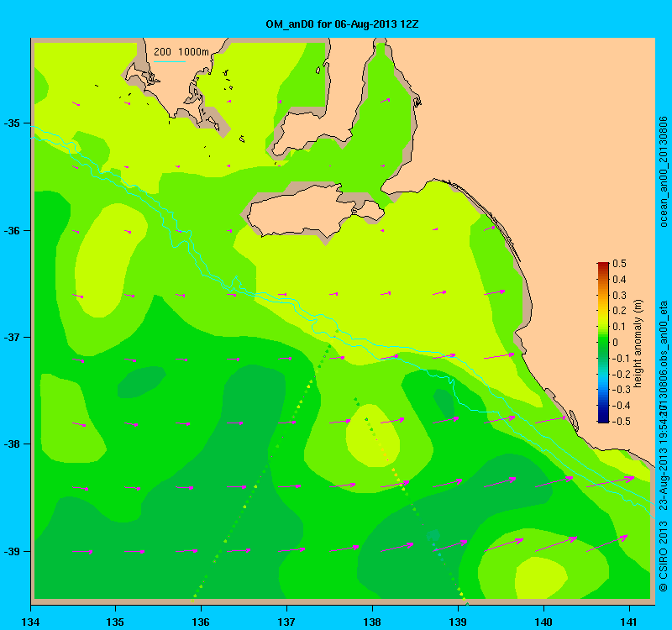This screenshot has width=672, height=630.
Task: Click latitude label -35
Action: (x=12, y=123)
